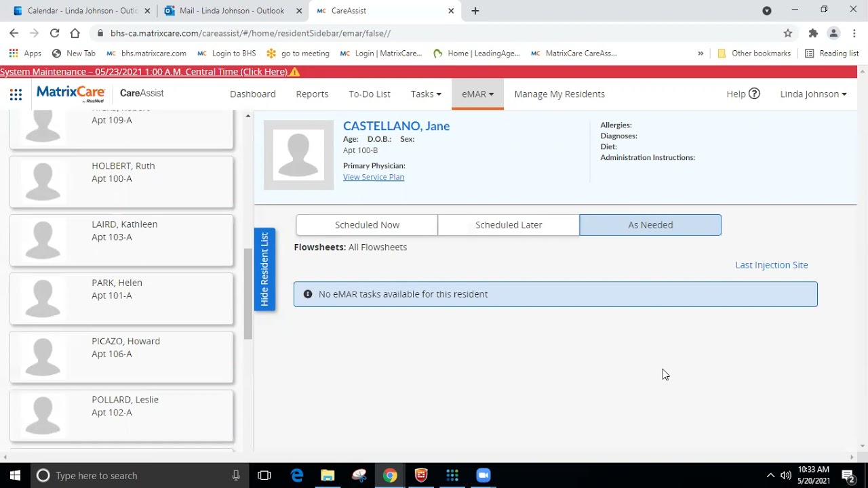Viewport: 868px width, 488px height.
Task: Launch Microsoft Edge from taskbar
Action: pos(297,475)
